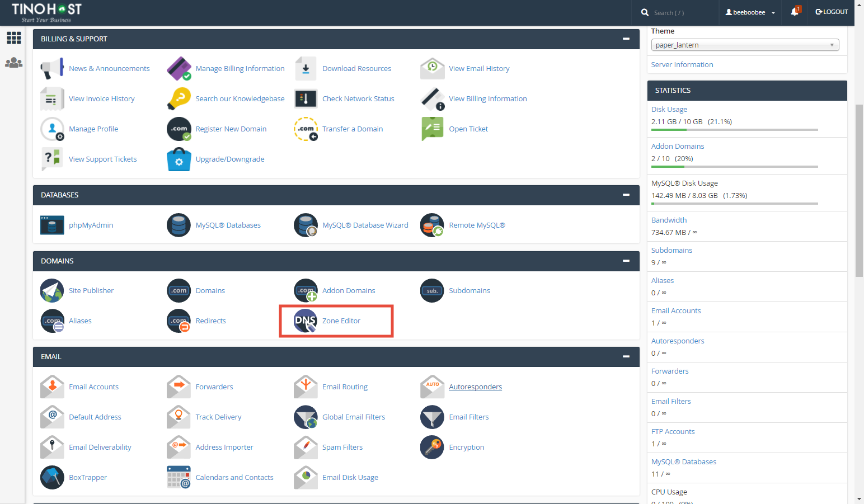The width and height of the screenshot is (864, 504).
Task: Click the sidebar User Manager people icon
Action: point(13,63)
